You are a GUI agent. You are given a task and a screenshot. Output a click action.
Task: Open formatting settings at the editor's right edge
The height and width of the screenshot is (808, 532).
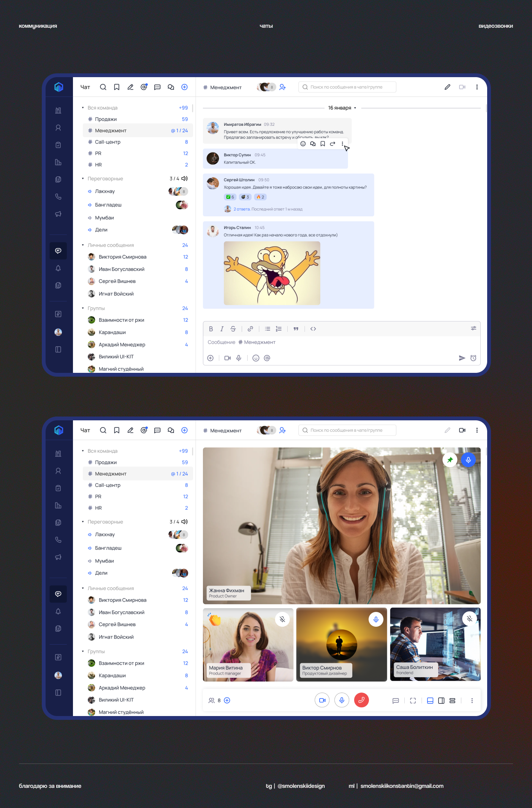point(473,328)
